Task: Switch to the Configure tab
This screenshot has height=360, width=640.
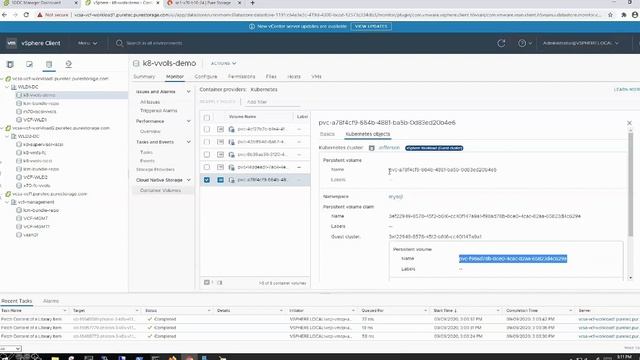Action: click(x=206, y=76)
